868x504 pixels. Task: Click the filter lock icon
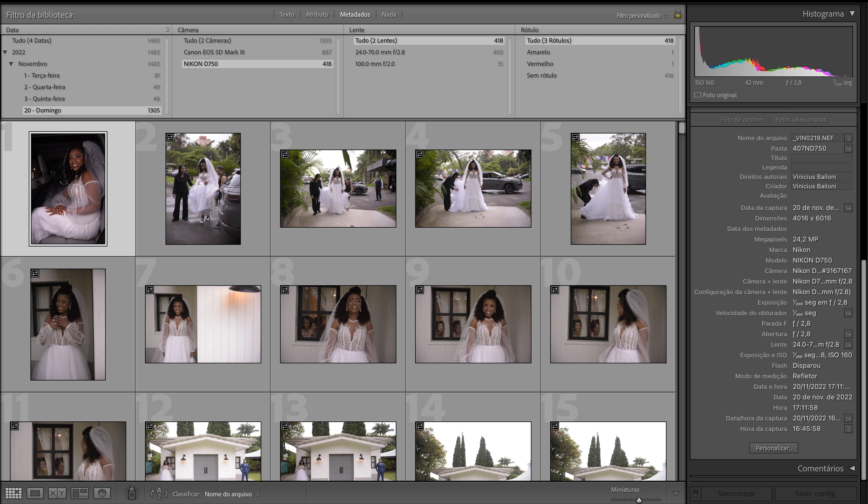[677, 14]
